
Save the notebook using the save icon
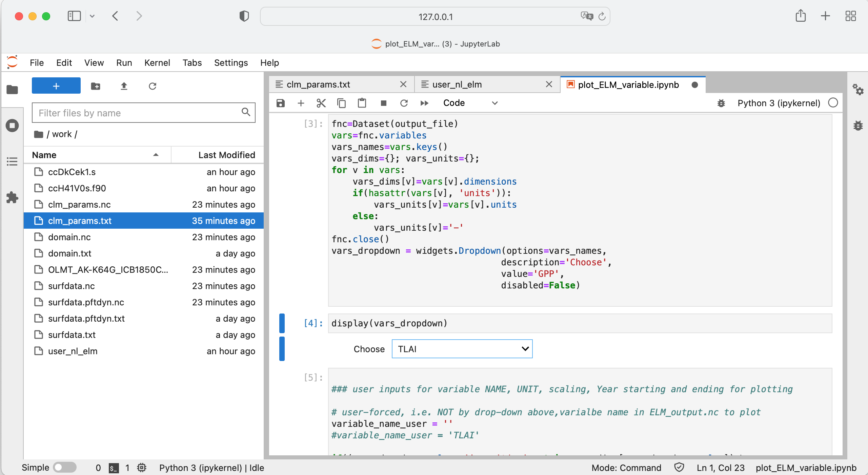[x=281, y=103]
